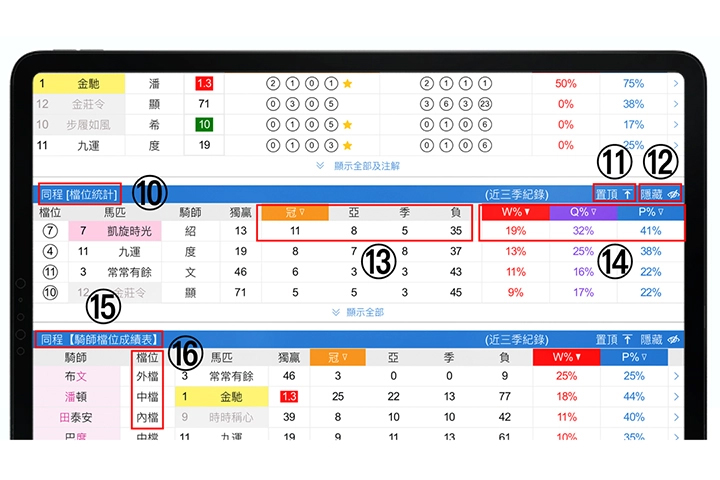
Task: Sort 檔位統計 table by 冠 column
Action: coord(295,212)
